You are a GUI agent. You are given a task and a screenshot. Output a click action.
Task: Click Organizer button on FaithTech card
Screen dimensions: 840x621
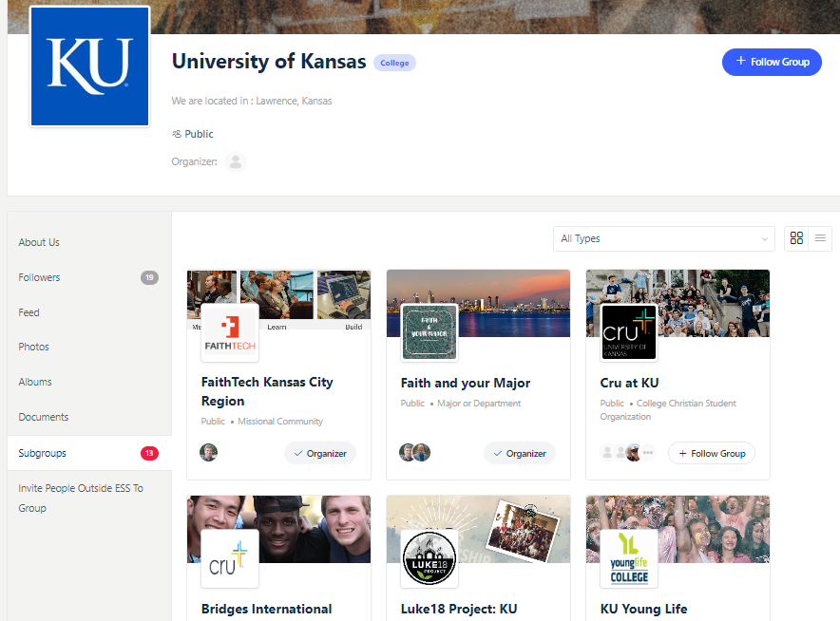(x=320, y=454)
